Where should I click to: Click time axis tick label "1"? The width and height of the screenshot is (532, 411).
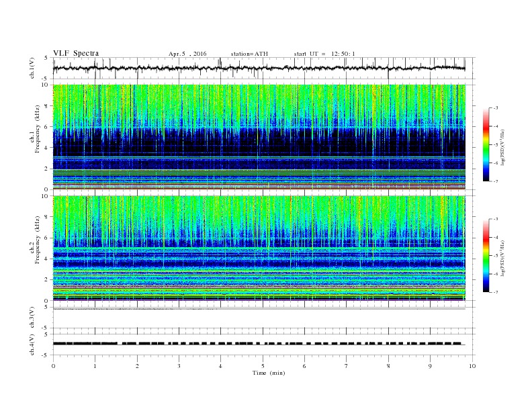pyautogui.click(x=95, y=366)
